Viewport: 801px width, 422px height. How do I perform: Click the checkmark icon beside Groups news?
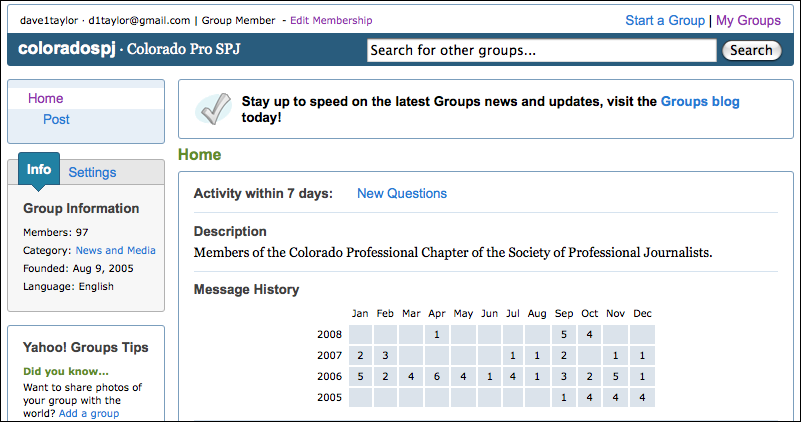tap(214, 109)
